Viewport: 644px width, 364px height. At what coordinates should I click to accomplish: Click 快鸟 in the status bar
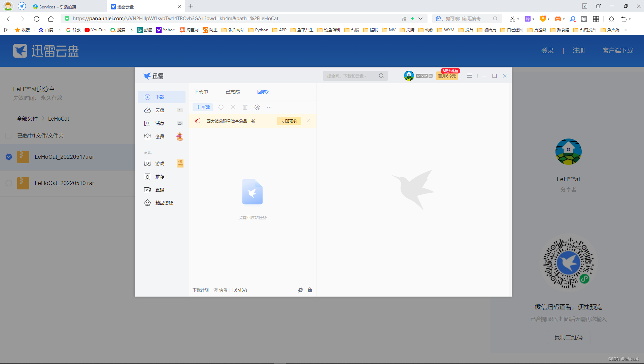coord(220,290)
